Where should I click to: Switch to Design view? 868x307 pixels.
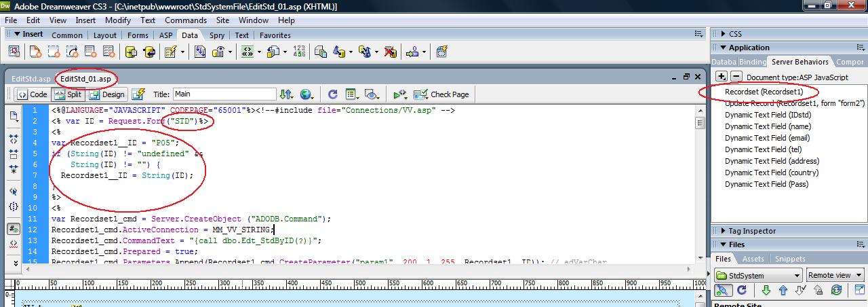click(x=107, y=94)
